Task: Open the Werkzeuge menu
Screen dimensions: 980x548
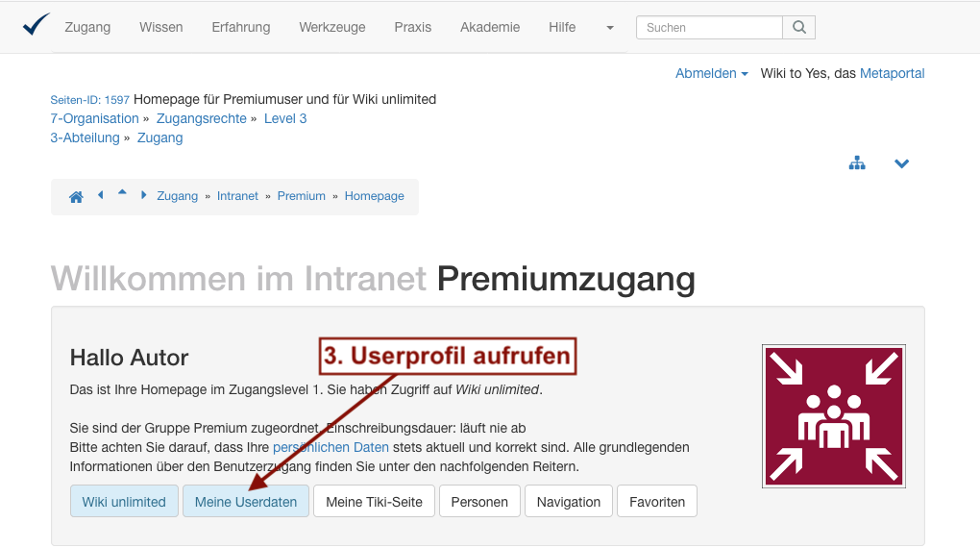Action: 331,27
